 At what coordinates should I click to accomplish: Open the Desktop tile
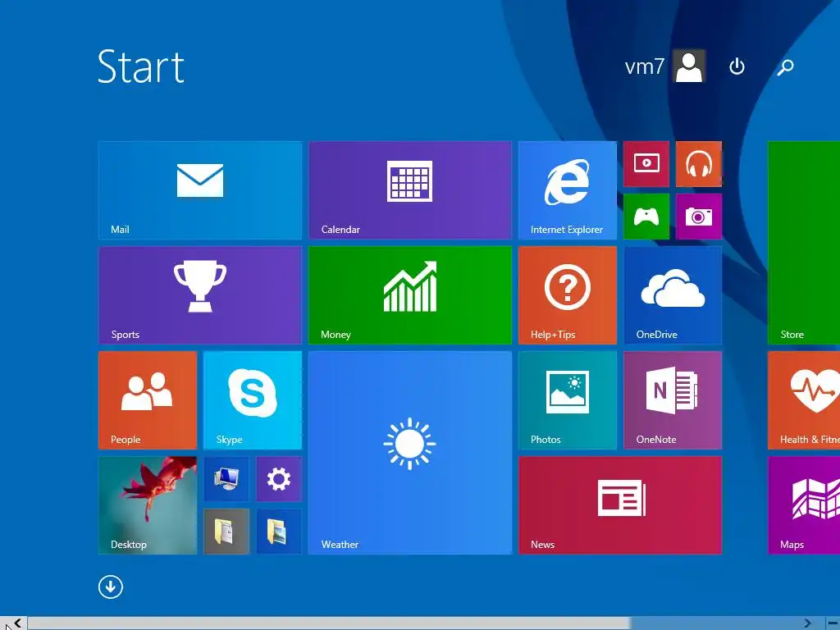tap(148, 505)
